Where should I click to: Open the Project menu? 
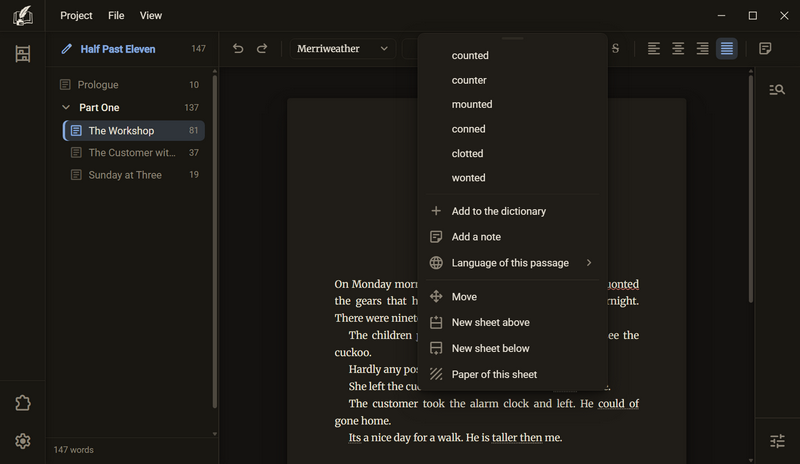click(x=76, y=15)
